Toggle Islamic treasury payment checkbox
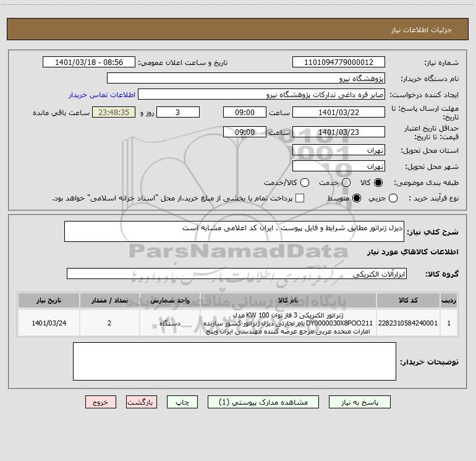 click(x=300, y=198)
